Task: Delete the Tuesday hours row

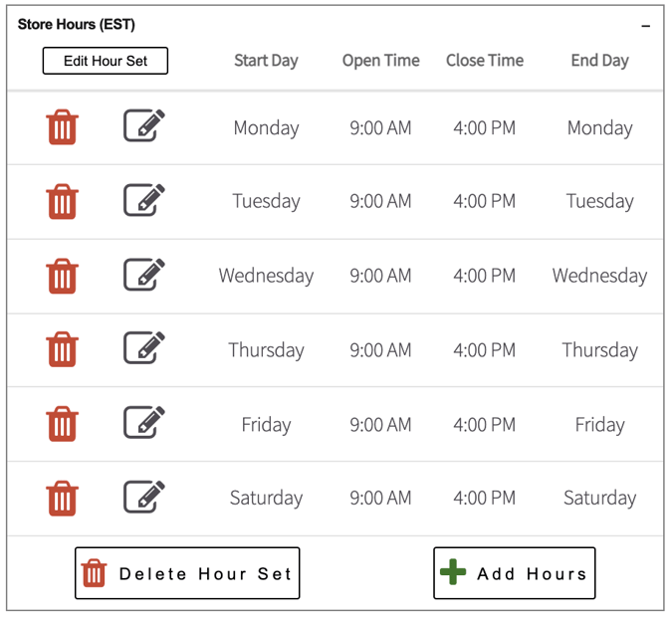Action: point(62,201)
